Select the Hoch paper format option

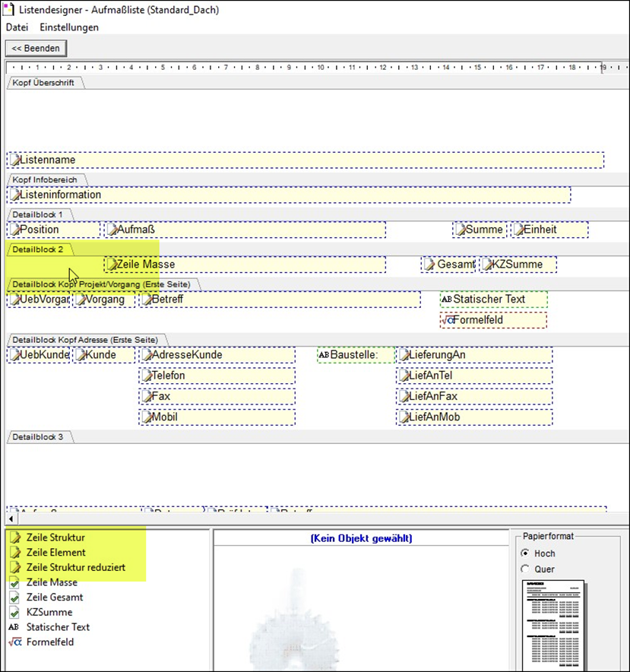[525, 553]
